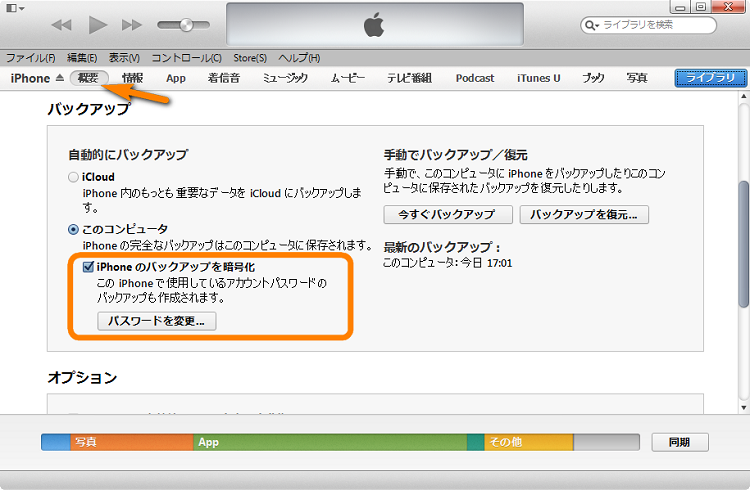This screenshot has width=750, height=490.
Task: Click the オプション section heading
Action: pyautogui.click(x=82, y=378)
